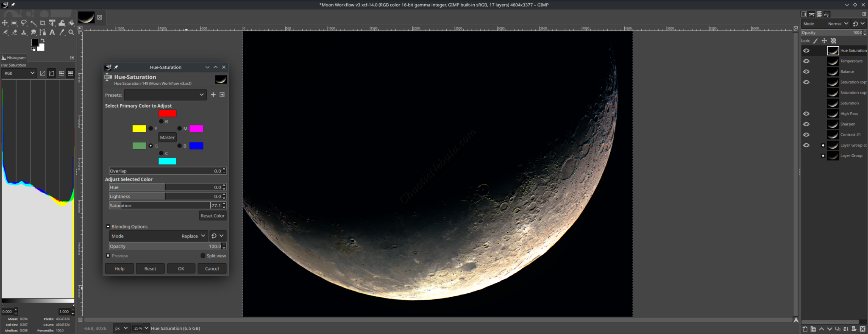Screen dimensions: 868x334
Task: Collapse the Blending Options section
Action: tap(108, 226)
